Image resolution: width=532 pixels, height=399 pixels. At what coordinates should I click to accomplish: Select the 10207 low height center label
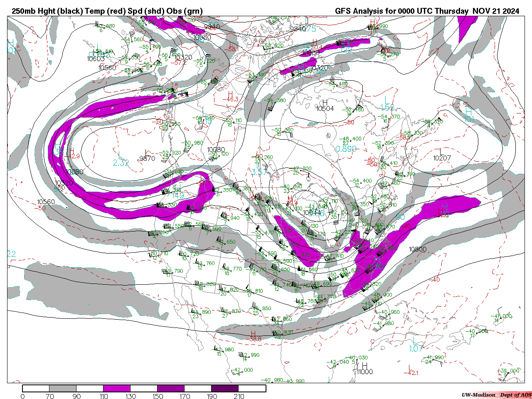pos(442,158)
